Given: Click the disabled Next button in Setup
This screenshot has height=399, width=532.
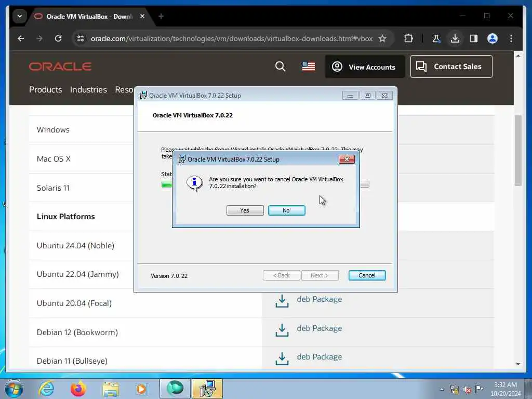Looking at the screenshot, I should [x=320, y=275].
